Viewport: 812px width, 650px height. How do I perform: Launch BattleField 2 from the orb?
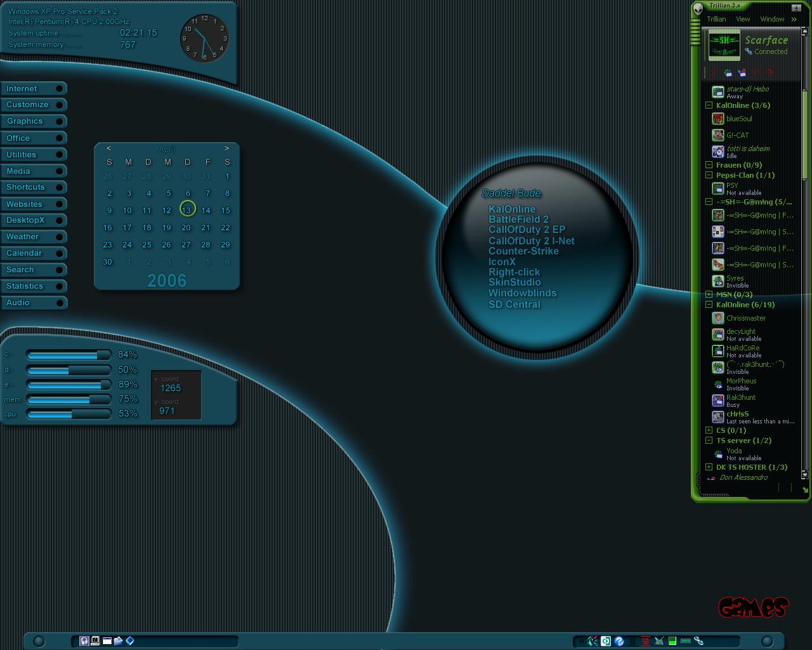click(x=518, y=219)
